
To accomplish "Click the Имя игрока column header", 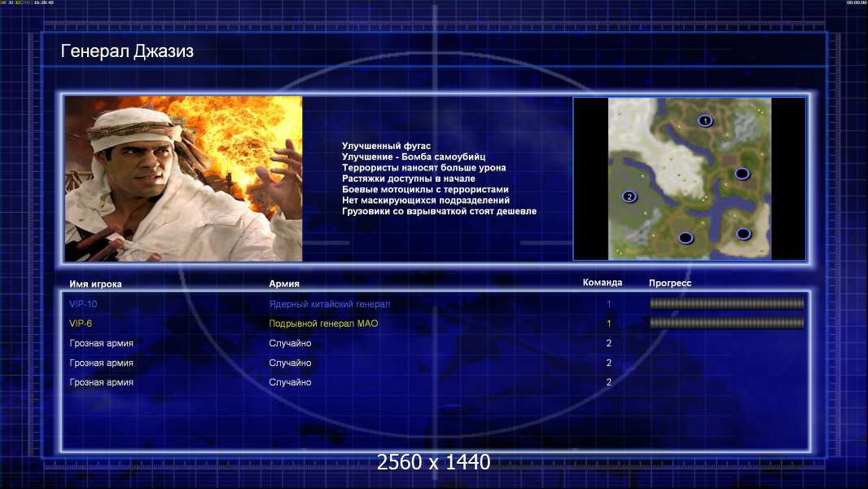I will [95, 284].
